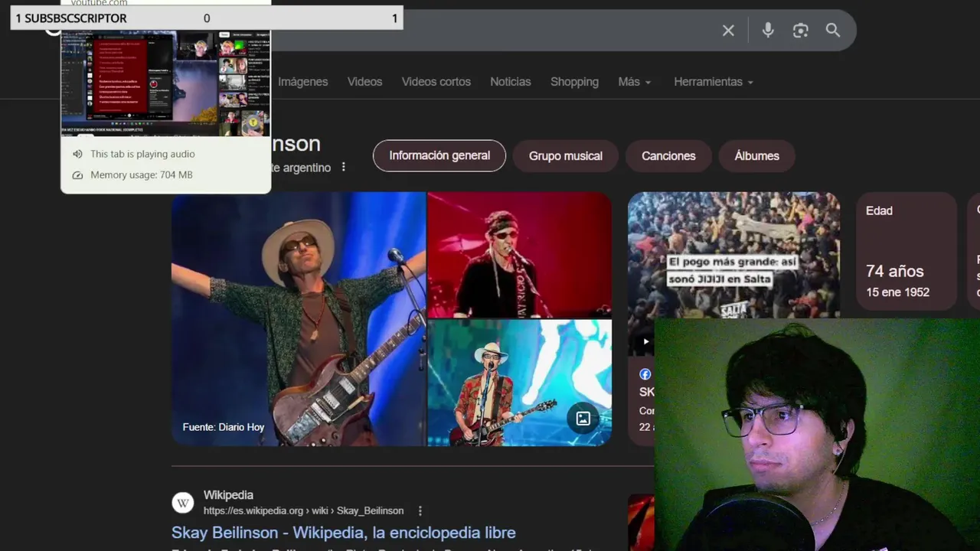This screenshot has height=551, width=980.
Task: Switch to the Videos tab
Action: tap(364, 82)
